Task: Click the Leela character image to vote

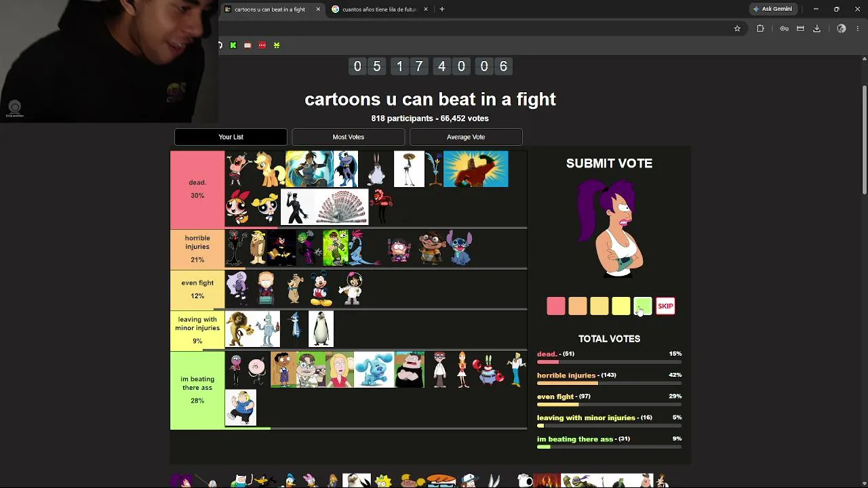Action: pyautogui.click(x=609, y=228)
